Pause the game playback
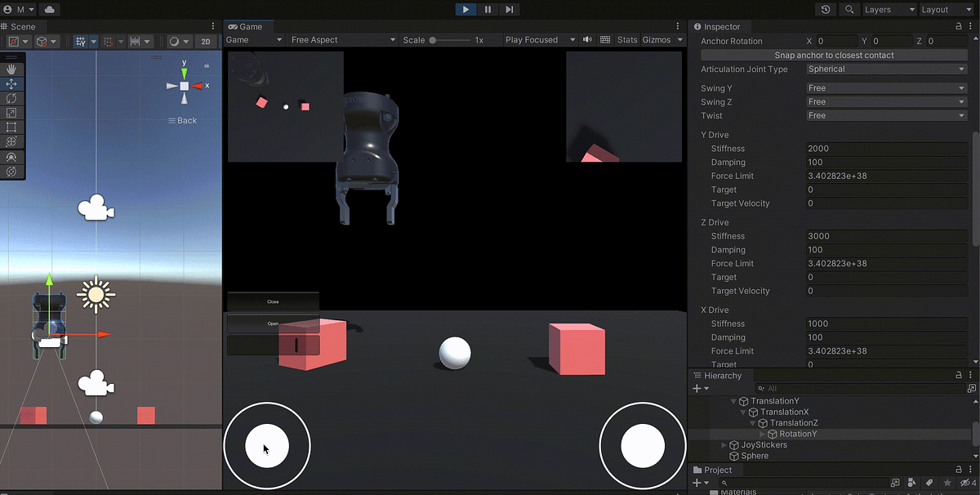This screenshot has height=495, width=980. coord(487,9)
